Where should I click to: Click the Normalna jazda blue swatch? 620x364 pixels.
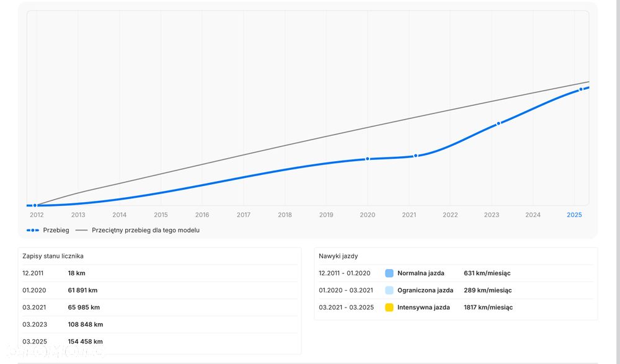[x=389, y=273]
